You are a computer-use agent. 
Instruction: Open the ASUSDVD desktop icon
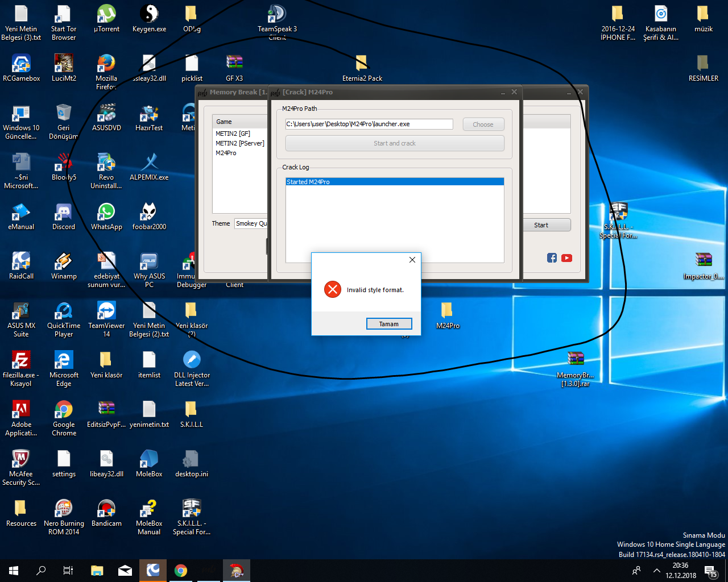(106, 118)
